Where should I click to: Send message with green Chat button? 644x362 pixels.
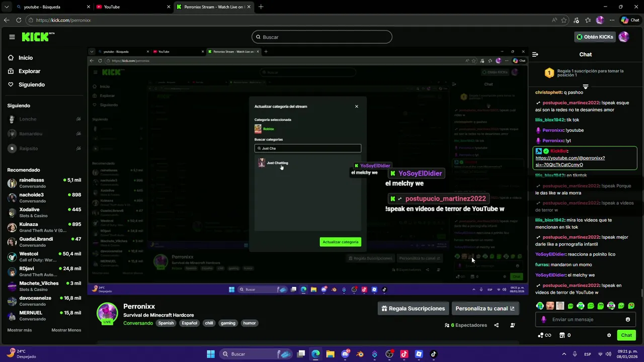(x=626, y=335)
